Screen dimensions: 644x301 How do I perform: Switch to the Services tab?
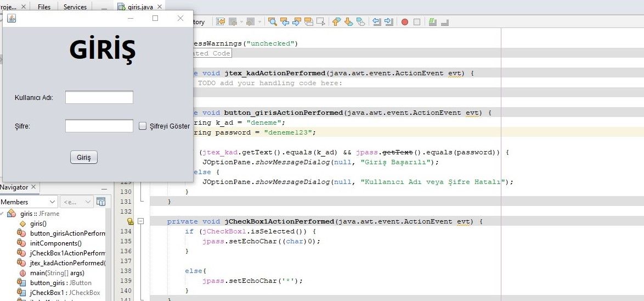click(75, 7)
